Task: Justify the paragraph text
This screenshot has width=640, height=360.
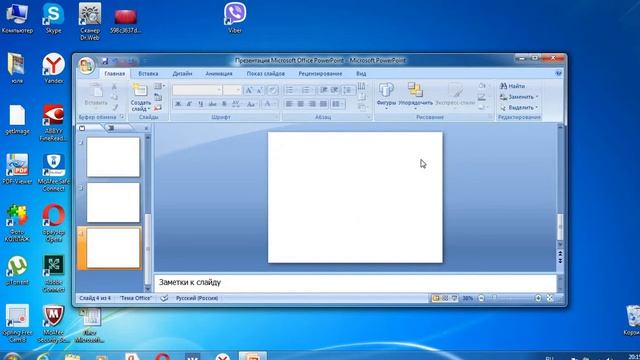Action: [x=323, y=104]
